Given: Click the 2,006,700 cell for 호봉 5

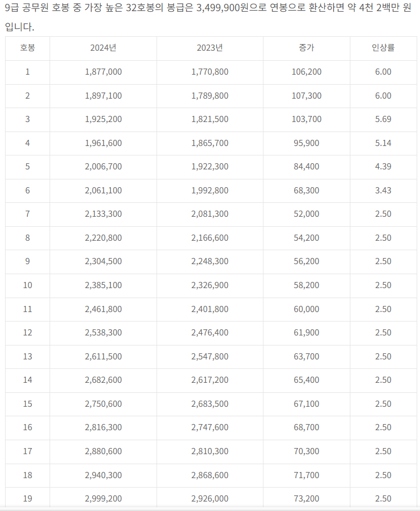Looking at the screenshot, I should tap(104, 167).
